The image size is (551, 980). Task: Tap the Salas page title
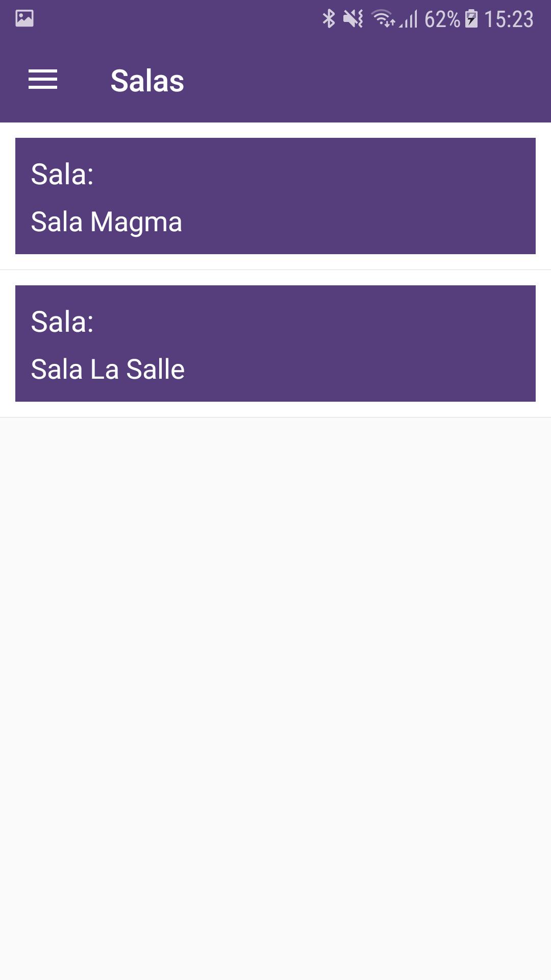pos(147,81)
